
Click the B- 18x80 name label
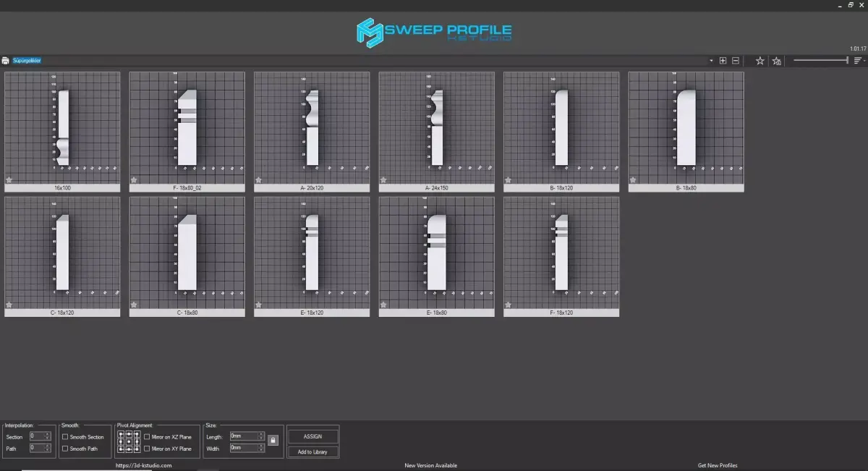click(686, 188)
